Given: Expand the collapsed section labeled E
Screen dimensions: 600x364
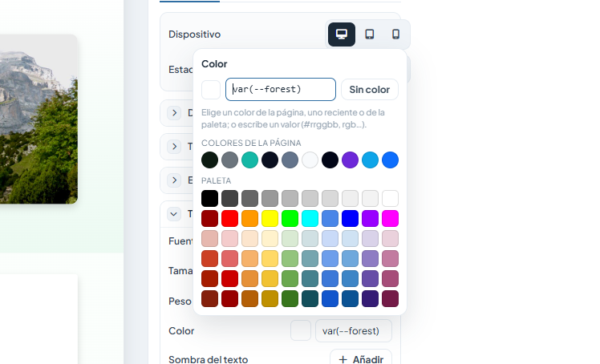Looking at the screenshot, I should (x=174, y=180).
